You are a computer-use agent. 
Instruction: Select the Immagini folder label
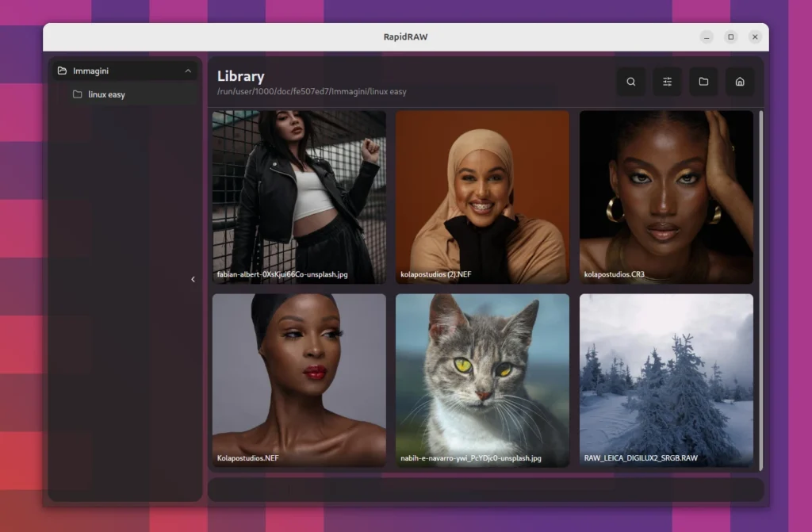[x=90, y=71]
